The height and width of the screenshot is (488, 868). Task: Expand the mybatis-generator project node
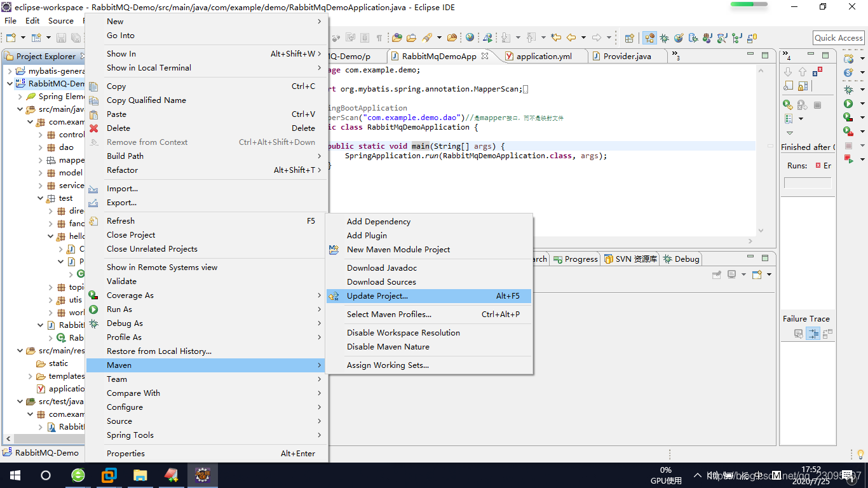pyautogui.click(x=10, y=71)
